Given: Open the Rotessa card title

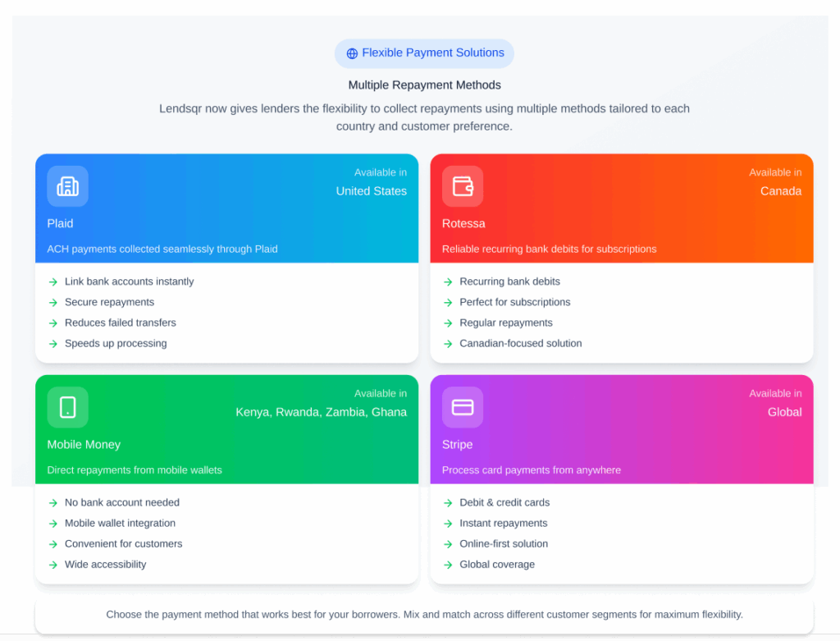Looking at the screenshot, I should point(463,223).
